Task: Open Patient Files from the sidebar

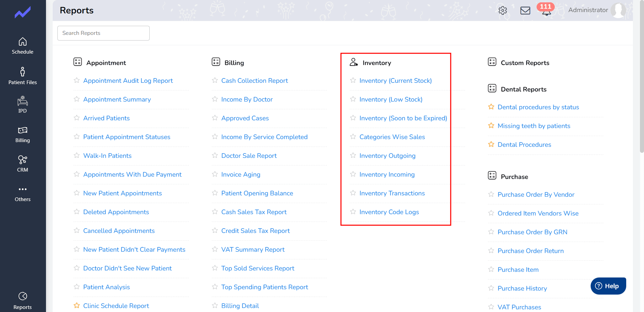Action: click(x=22, y=76)
